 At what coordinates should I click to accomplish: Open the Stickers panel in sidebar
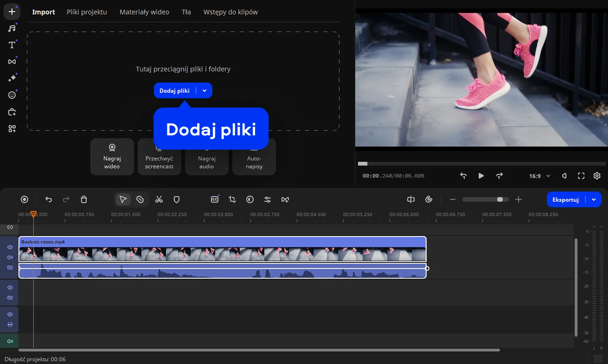12,95
